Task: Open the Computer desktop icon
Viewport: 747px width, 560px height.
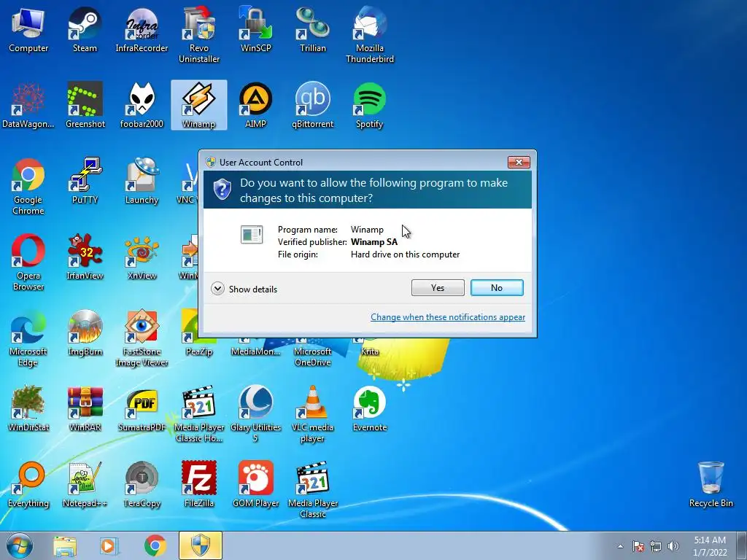Action: [x=28, y=31]
